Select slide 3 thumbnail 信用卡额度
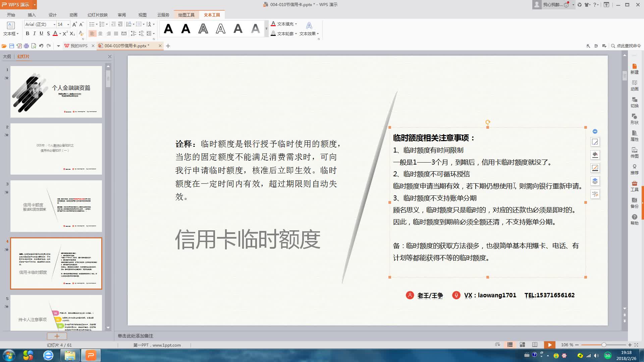Image resolution: width=644 pixels, height=362 pixels. 56,206
